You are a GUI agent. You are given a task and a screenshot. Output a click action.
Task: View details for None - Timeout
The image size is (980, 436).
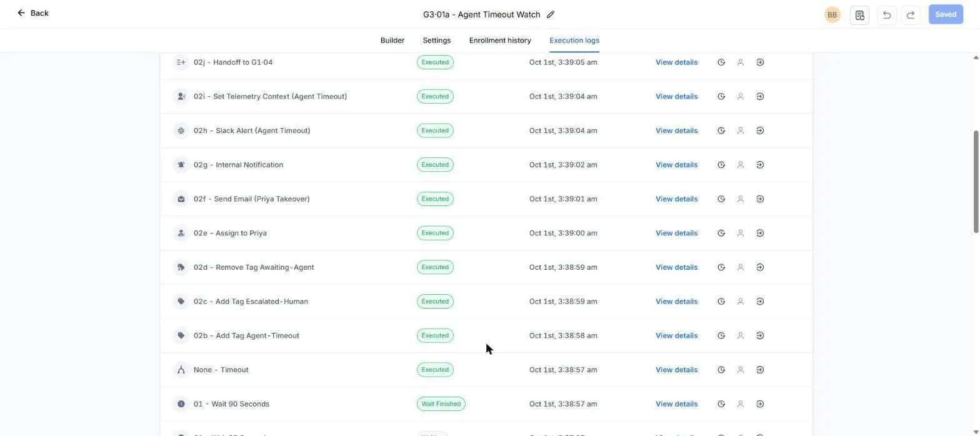pos(676,370)
